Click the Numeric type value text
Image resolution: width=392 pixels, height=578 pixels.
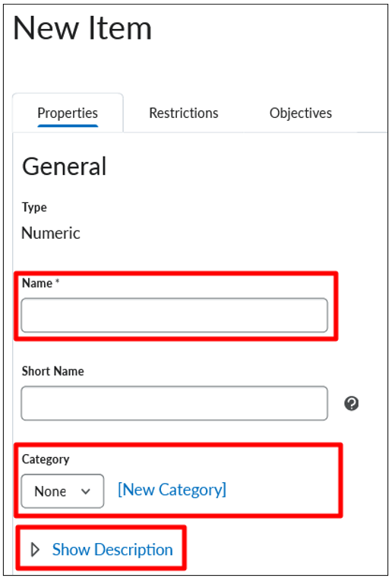coord(51,233)
